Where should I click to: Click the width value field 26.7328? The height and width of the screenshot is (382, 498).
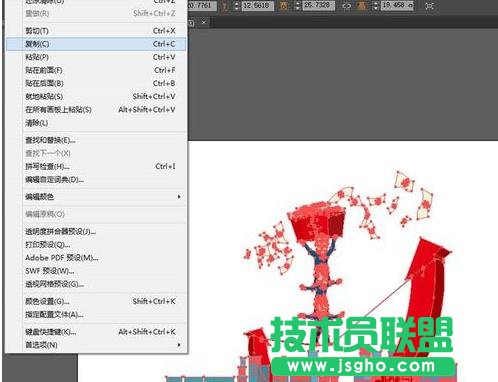coord(319,6)
